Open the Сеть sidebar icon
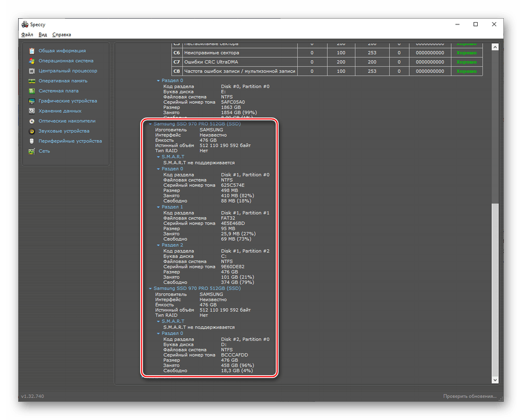 click(32, 151)
